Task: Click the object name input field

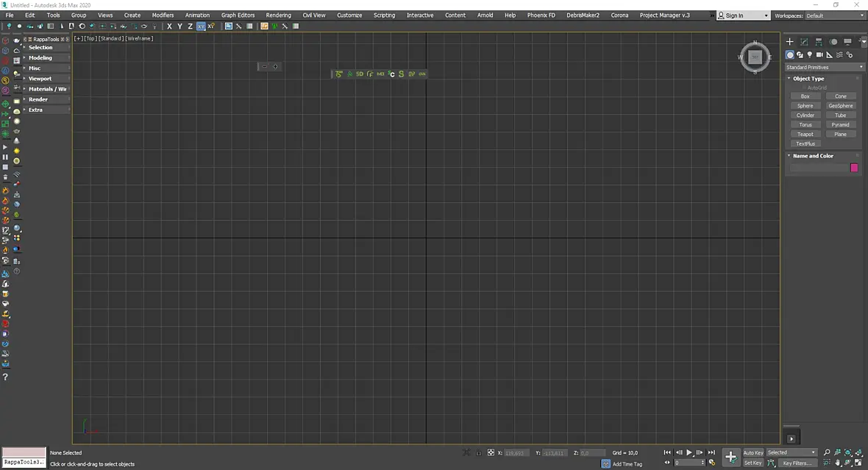Action: (819, 168)
